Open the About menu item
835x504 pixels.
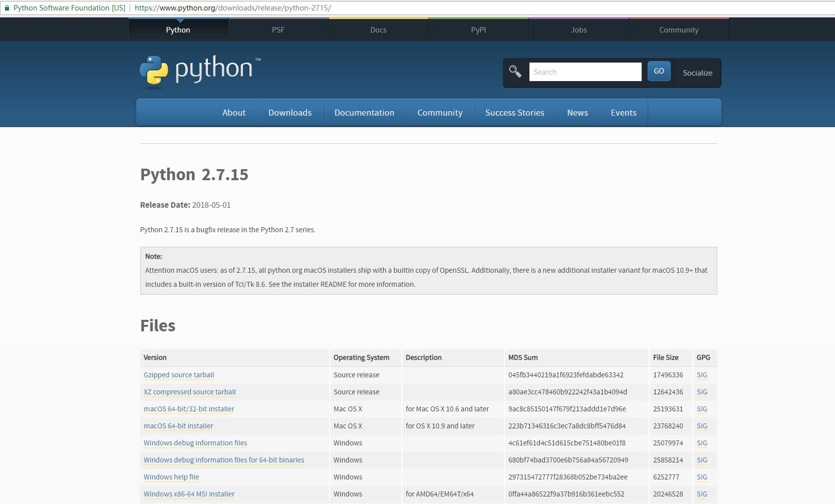pyautogui.click(x=234, y=113)
